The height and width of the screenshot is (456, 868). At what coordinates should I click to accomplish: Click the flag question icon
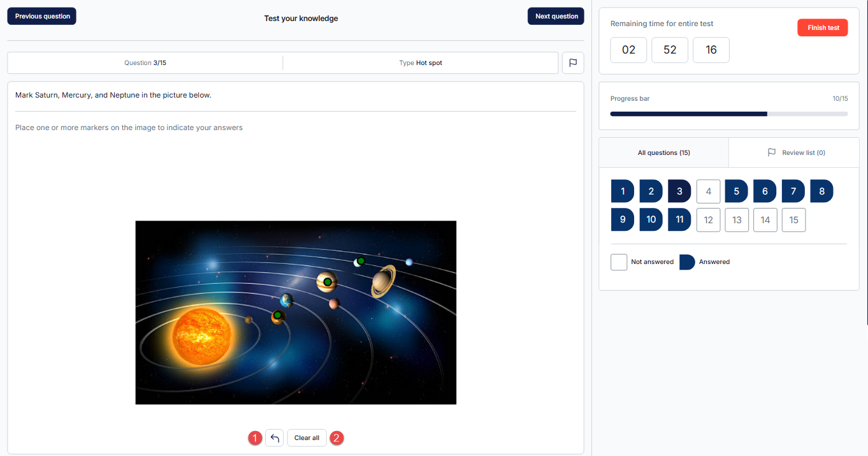pos(572,63)
